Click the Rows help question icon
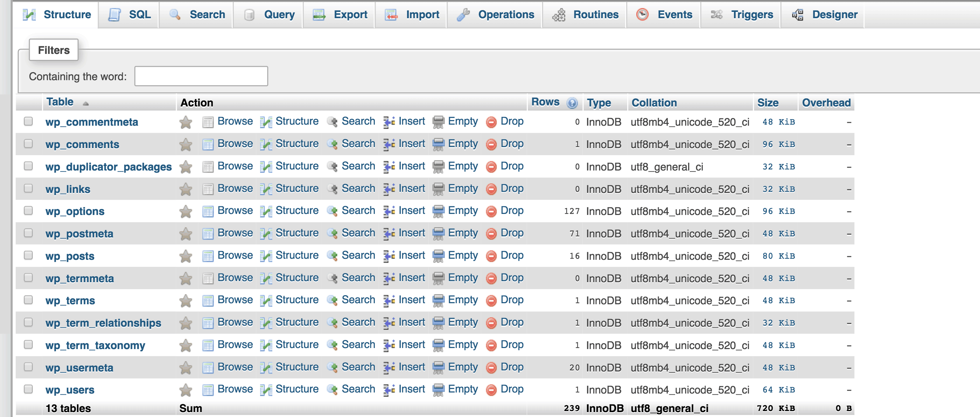The image size is (980, 417). 572,103
